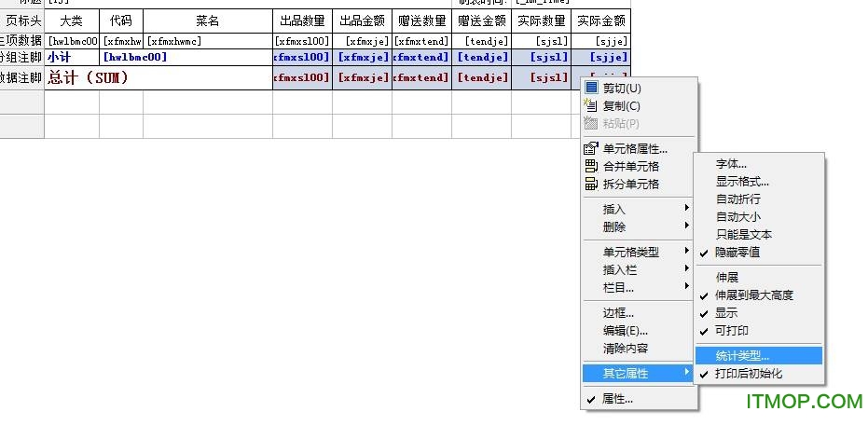The image size is (868, 425).
Task: Select the 总计（SUM） total cell
Action: pos(158,77)
